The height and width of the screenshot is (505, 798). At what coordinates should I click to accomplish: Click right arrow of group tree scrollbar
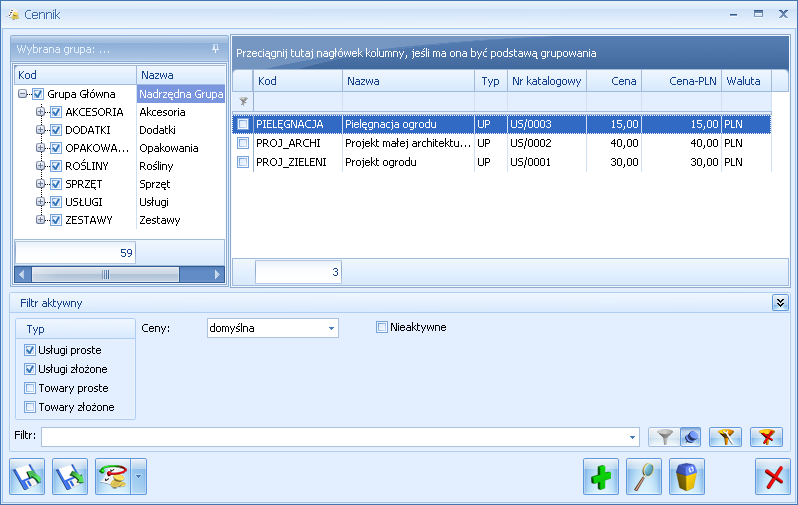[x=217, y=274]
